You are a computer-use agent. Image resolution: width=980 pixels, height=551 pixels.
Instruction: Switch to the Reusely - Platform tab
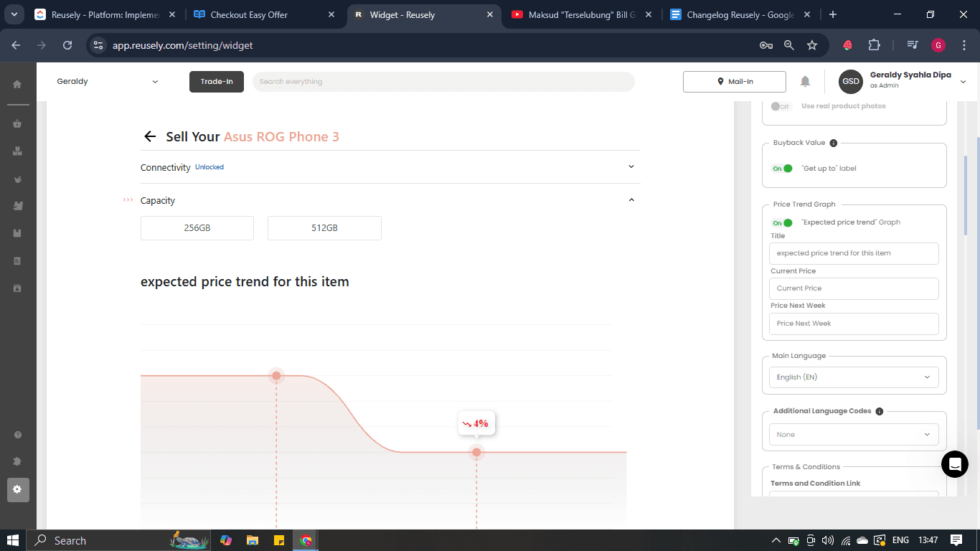point(105,14)
